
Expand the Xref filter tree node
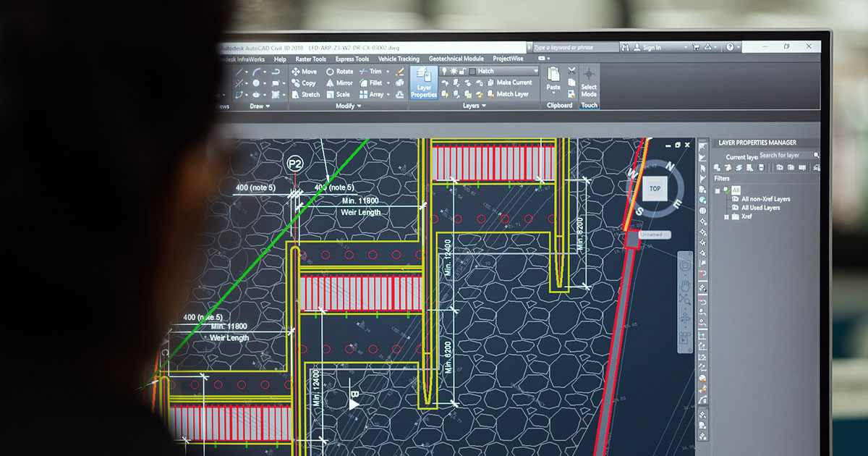click(726, 216)
